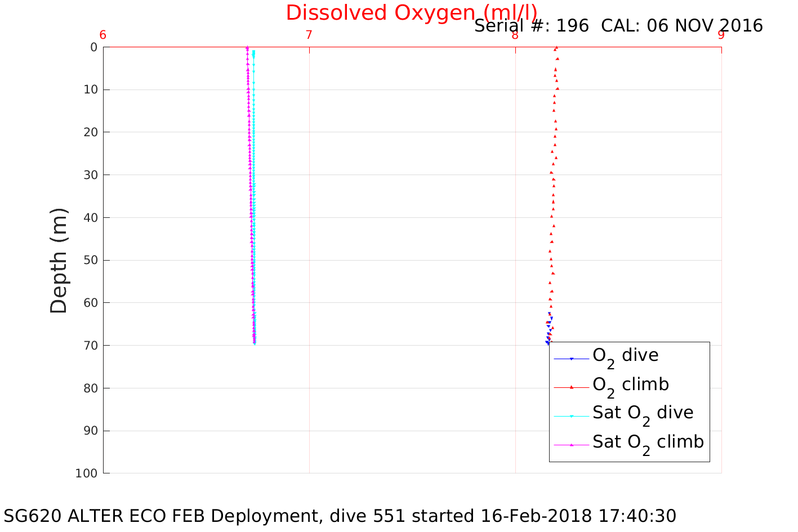
Task: Click the red O2 climb legend marker
Action: point(571,387)
